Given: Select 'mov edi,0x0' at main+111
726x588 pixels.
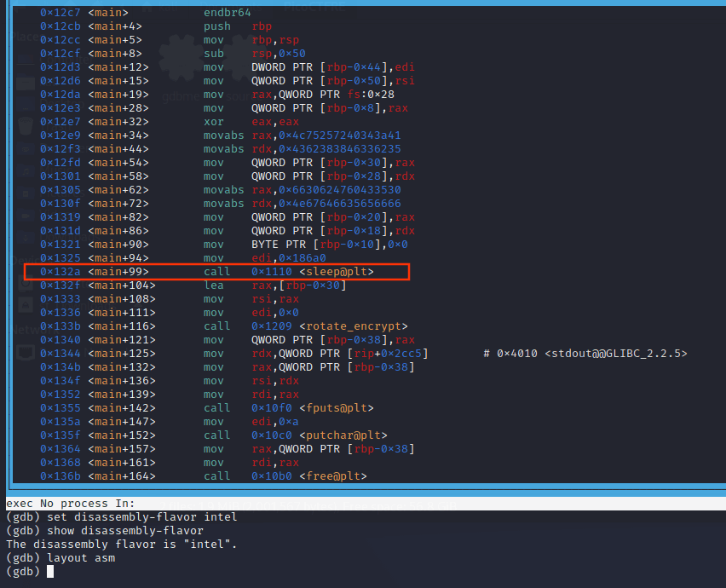Looking at the screenshot, I should point(170,313).
